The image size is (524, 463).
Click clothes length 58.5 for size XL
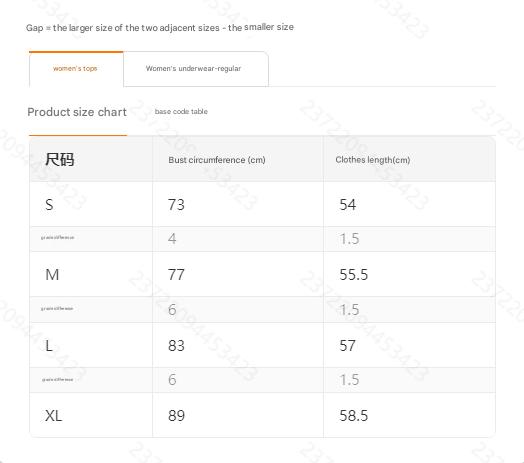tap(354, 416)
